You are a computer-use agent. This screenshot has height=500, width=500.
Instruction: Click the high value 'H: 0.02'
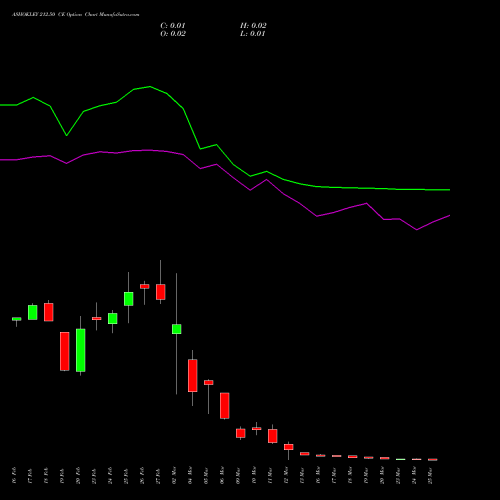tap(253, 26)
